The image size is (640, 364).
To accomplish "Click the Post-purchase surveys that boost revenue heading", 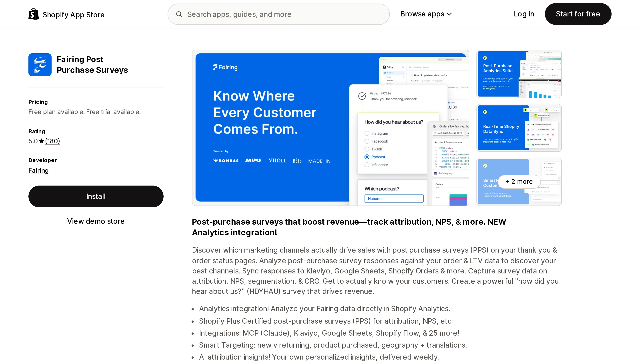I will point(349,227).
